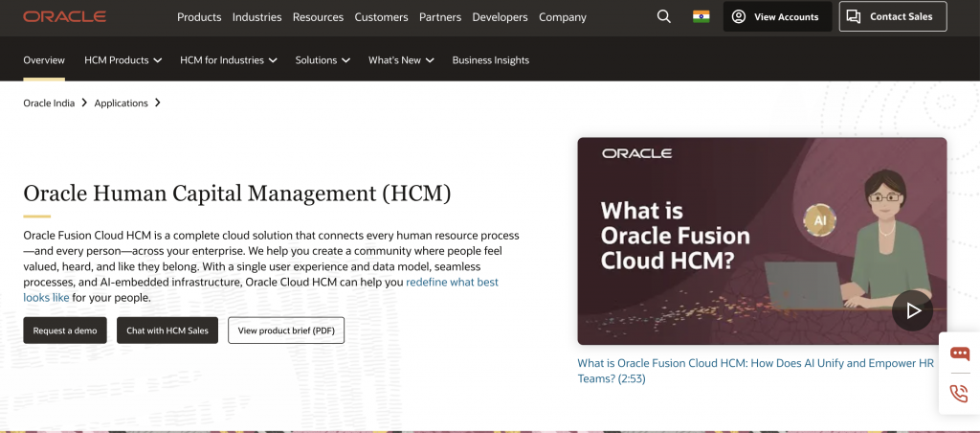Expand the What's New dropdown

click(401, 59)
